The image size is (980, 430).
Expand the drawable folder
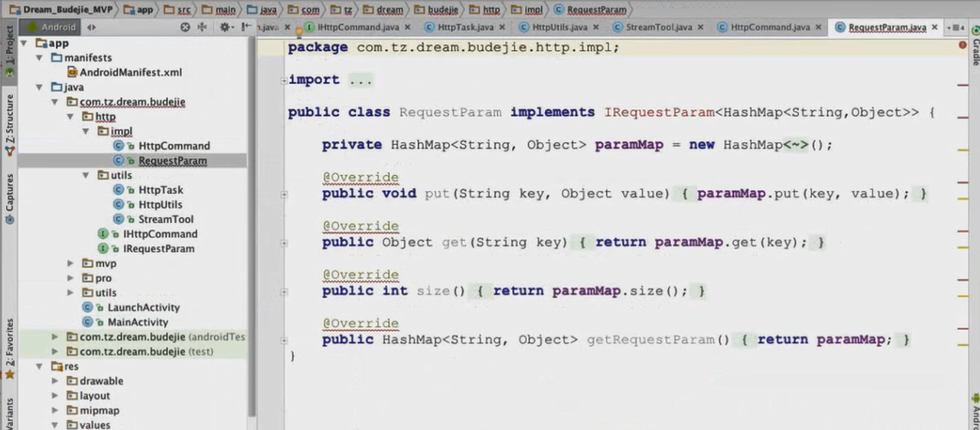click(x=55, y=380)
